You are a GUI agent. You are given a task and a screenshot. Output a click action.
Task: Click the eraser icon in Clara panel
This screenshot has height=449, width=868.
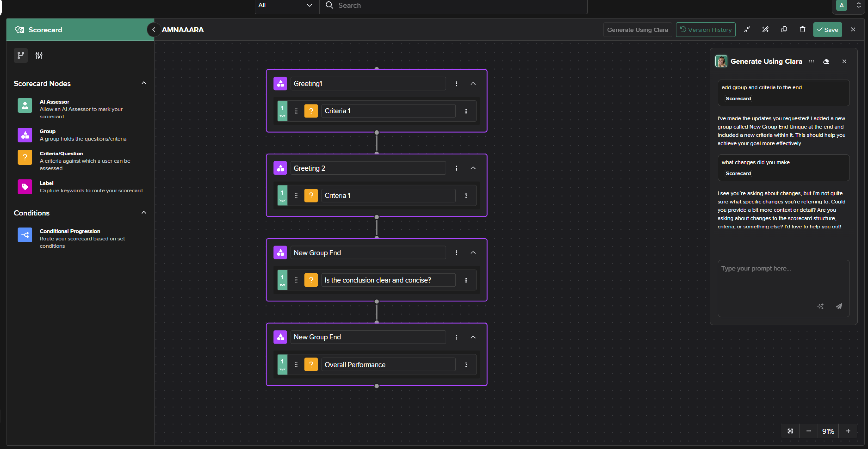(x=826, y=61)
